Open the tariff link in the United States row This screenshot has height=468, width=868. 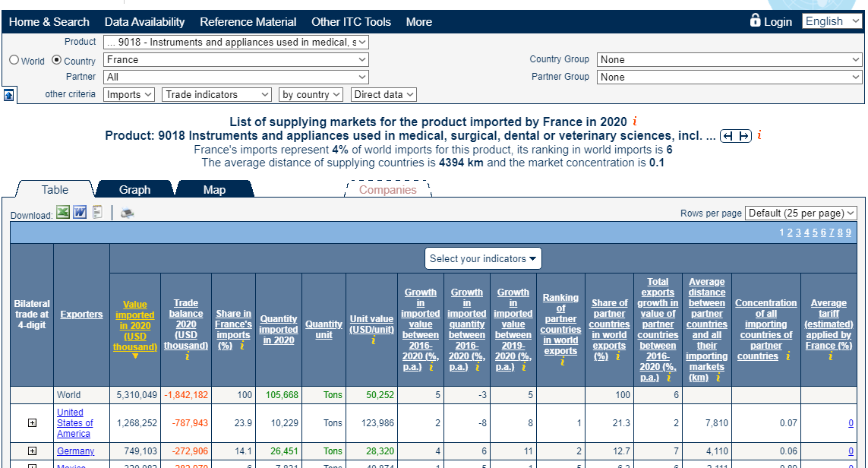click(851, 423)
